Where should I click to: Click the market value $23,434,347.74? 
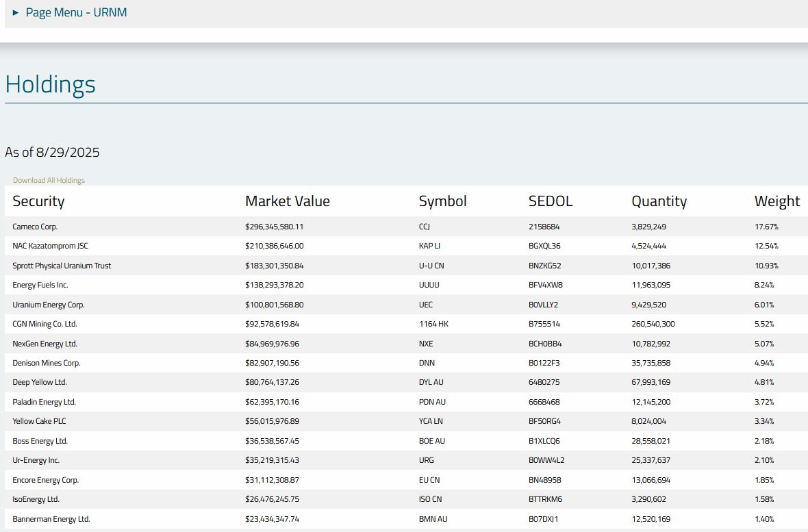[x=272, y=519]
